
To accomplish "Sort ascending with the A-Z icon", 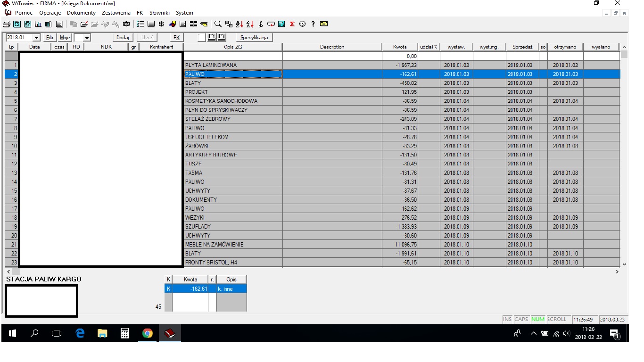I will (239, 24).
